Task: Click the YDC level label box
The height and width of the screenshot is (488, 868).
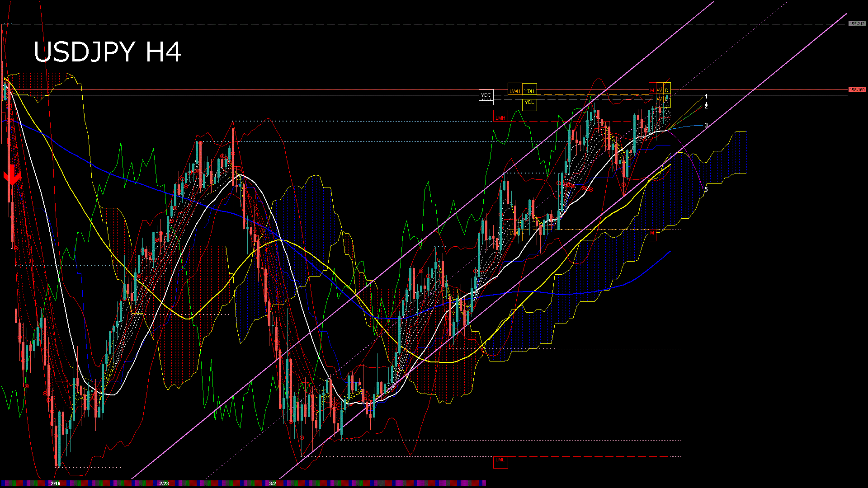Action: point(486,97)
